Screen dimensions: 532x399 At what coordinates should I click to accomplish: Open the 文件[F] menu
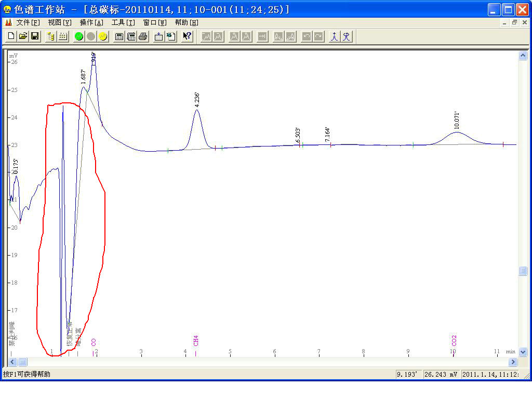28,22
